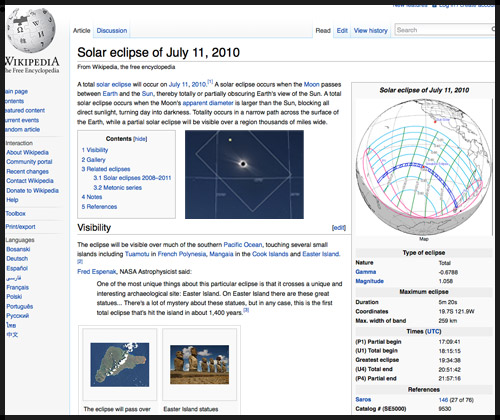
Task: Expand the Print/export sidebar section
Action: (x=20, y=227)
